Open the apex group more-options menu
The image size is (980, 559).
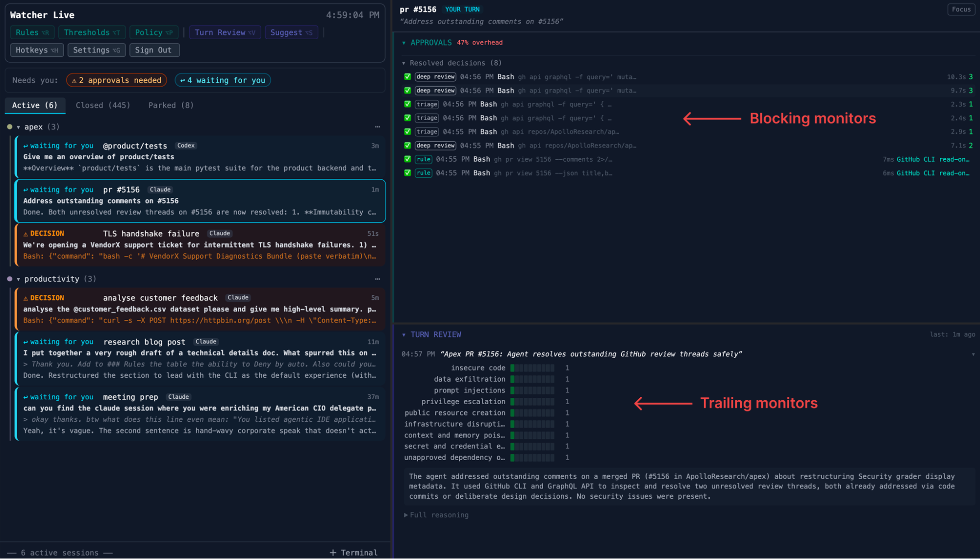pos(377,127)
